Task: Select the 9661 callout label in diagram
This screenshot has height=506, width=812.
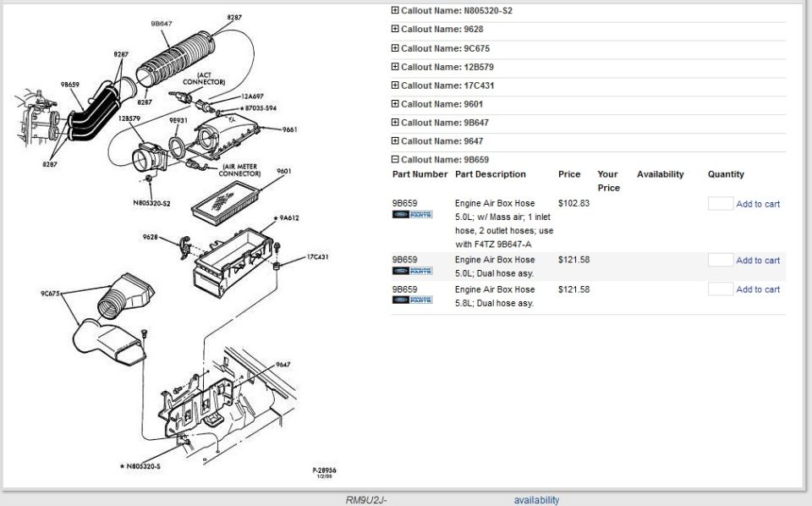Action: 289,129
